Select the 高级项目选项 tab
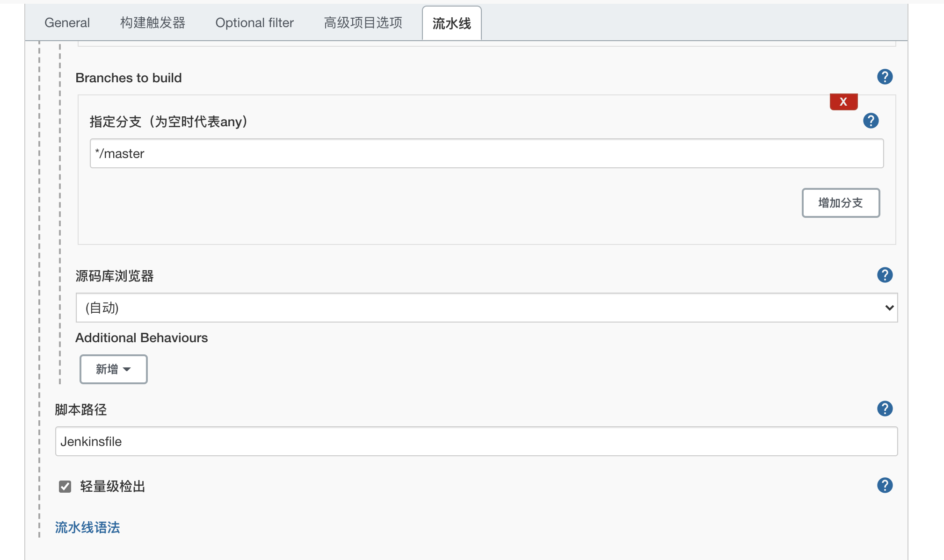The width and height of the screenshot is (944, 560). click(x=363, y=23)
